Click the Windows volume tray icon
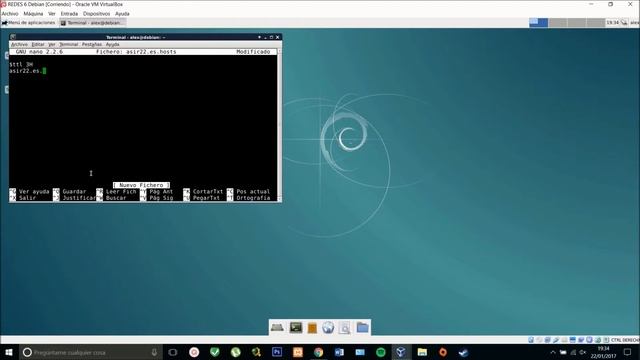 [583, 352]
